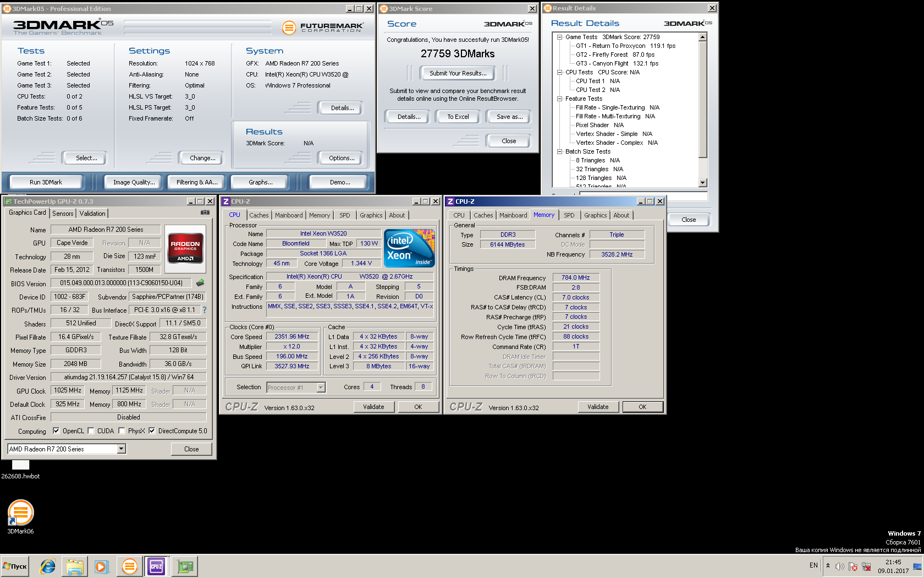Select GT2 - Firefly Forest tree row

(x=615, y=54)
